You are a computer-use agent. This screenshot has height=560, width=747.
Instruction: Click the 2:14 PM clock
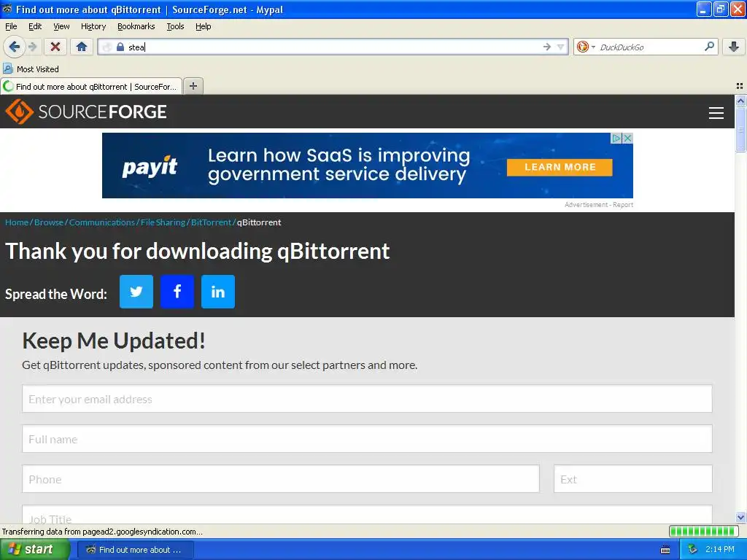coord(719,550)
